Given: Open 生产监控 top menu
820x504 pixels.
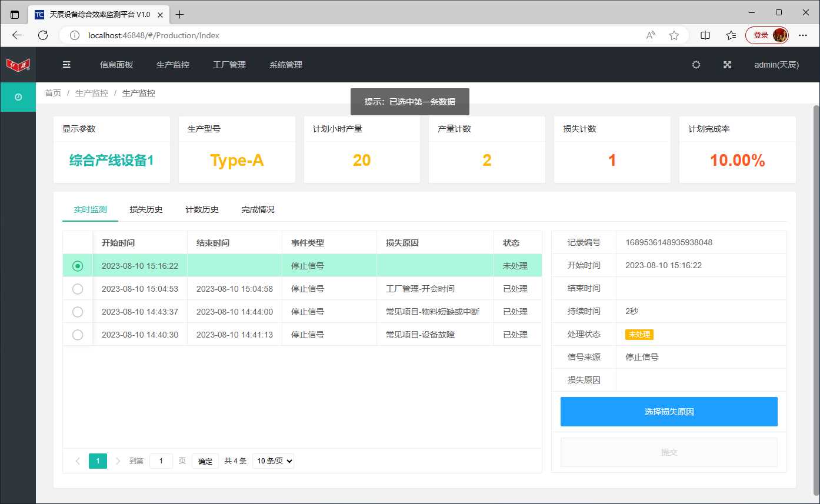Looking at the screenshot, I should (x=173, y=65).
